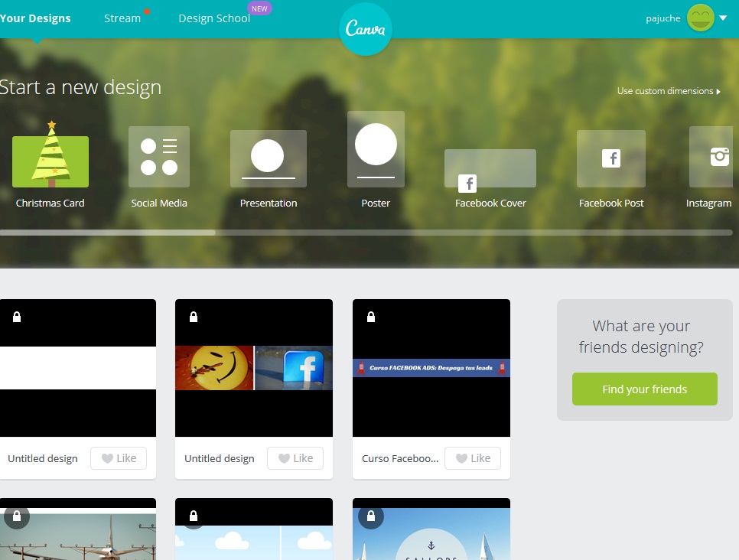Image resolution: width=739 pixels, height=560 pixels.
Task: Click the Christmas Card label
Action: pyautogui.click(x=50, y=203)
